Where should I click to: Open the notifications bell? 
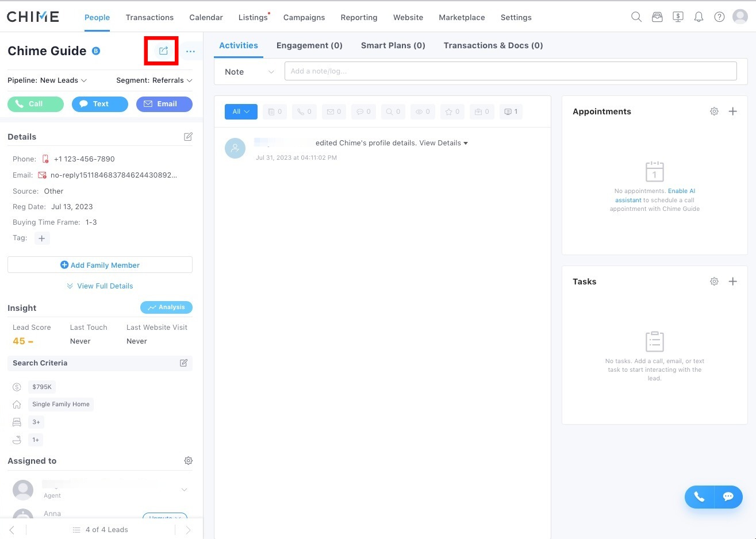tap(699, 17)
